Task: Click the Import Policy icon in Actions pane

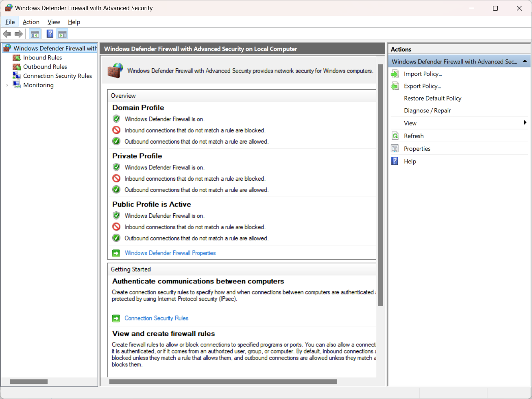Action: click(x=395, y=74)
